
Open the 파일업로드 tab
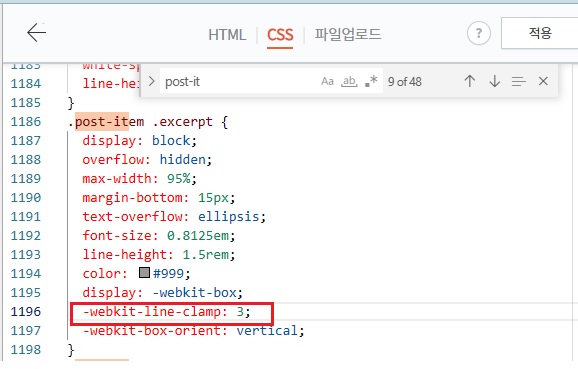pyautogui.click(x=348, y=34)
